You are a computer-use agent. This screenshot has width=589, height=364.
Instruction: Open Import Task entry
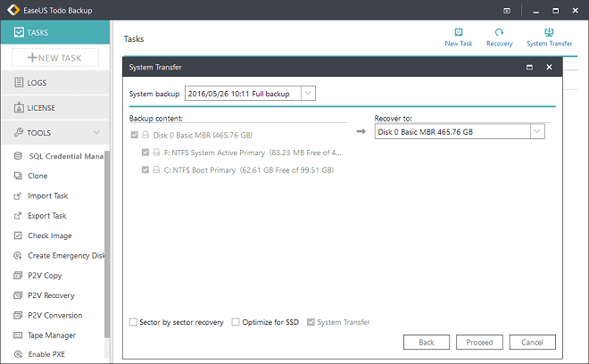(x=47, y=195)
